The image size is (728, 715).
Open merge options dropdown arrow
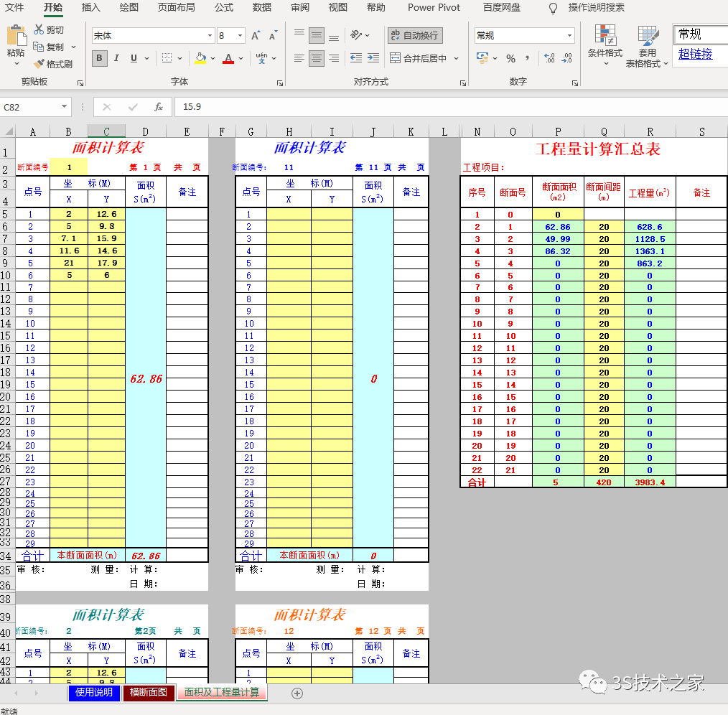pos(457,58)
